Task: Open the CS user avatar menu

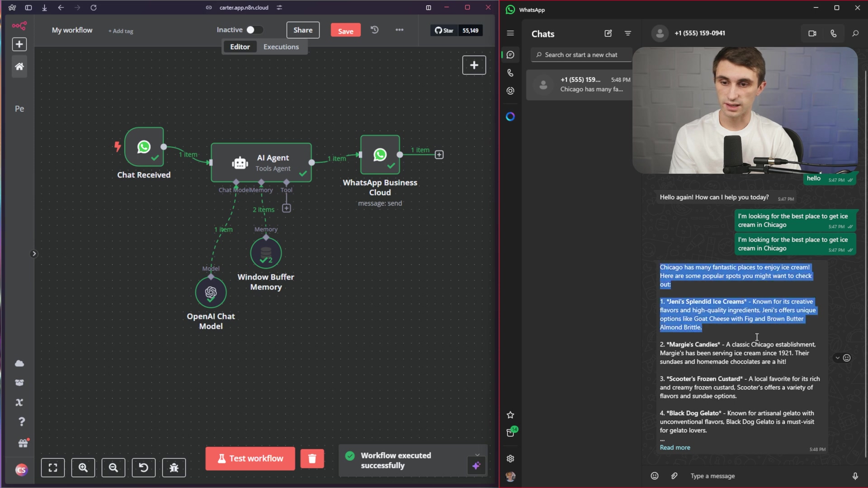Action: coord(21,470)
